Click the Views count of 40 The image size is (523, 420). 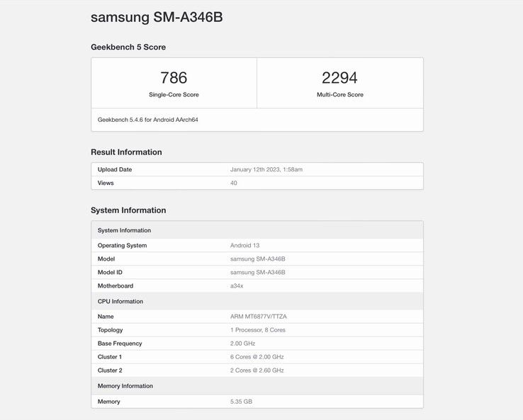click(x=234, y=183)
